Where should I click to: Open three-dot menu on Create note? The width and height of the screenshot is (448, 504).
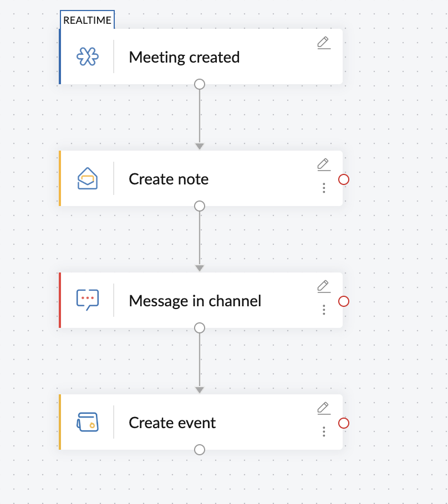point(324,188)
